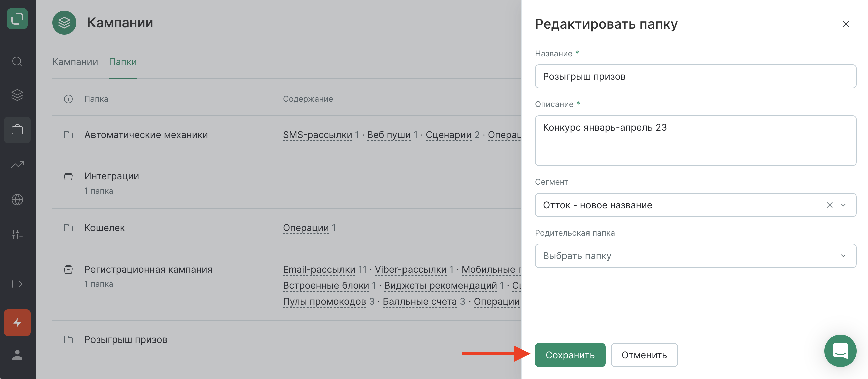
Task: Switch to the Папки tab
Action: tap(123, 62)
